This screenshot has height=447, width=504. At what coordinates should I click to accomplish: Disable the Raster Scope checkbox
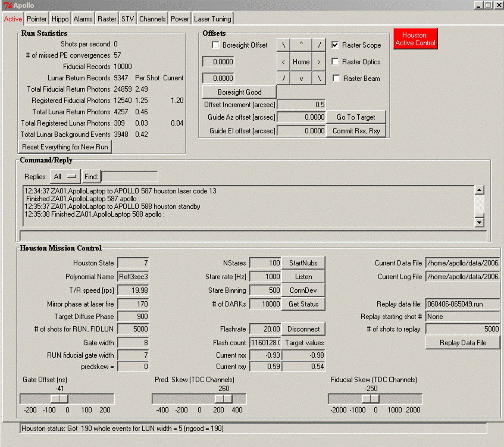coord(335,45)
